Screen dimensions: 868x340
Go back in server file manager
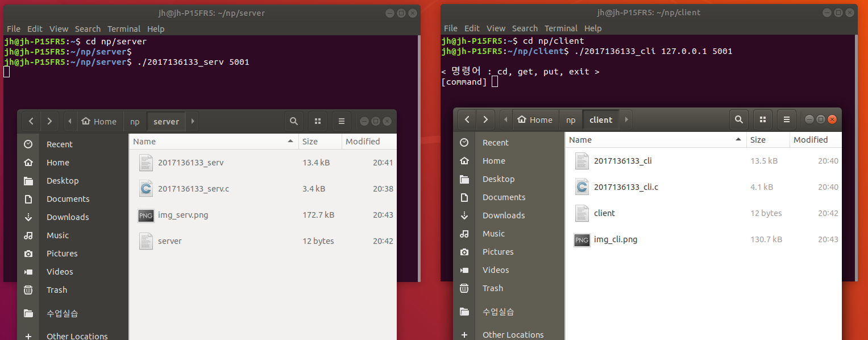pyautogui.click(x=31, y=121)
